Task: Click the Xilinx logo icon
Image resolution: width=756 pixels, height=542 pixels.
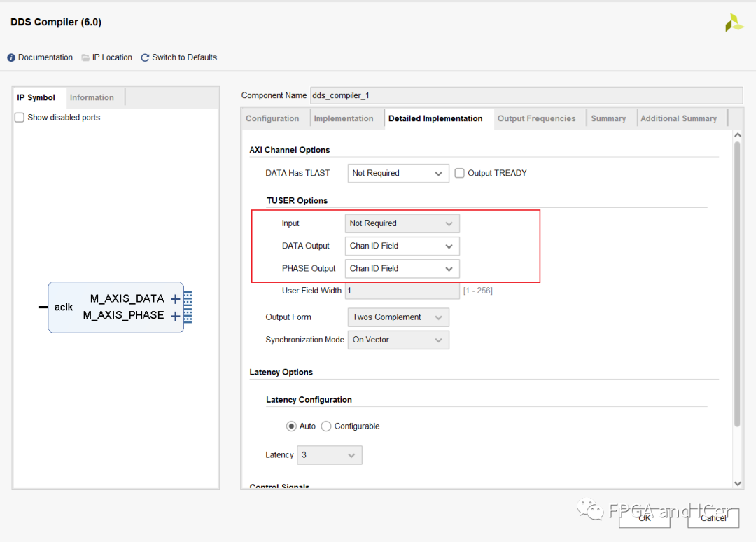Action: click(x=734, y=22)
